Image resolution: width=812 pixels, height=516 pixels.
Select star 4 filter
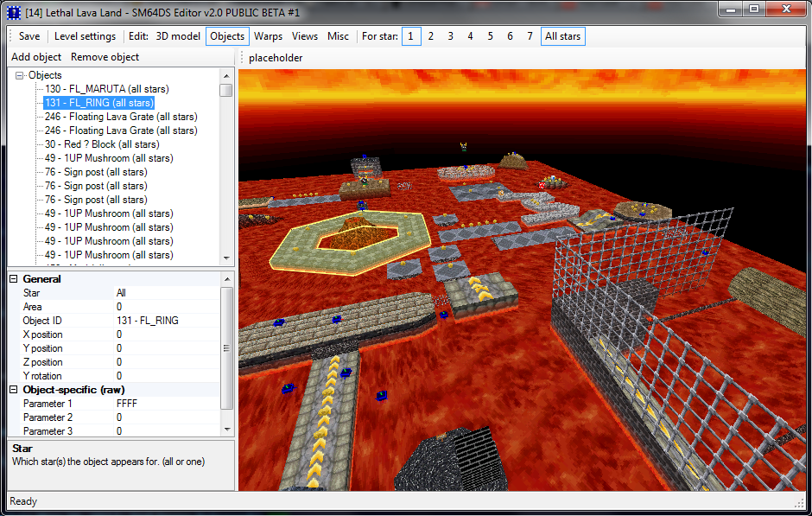(470, 36)
